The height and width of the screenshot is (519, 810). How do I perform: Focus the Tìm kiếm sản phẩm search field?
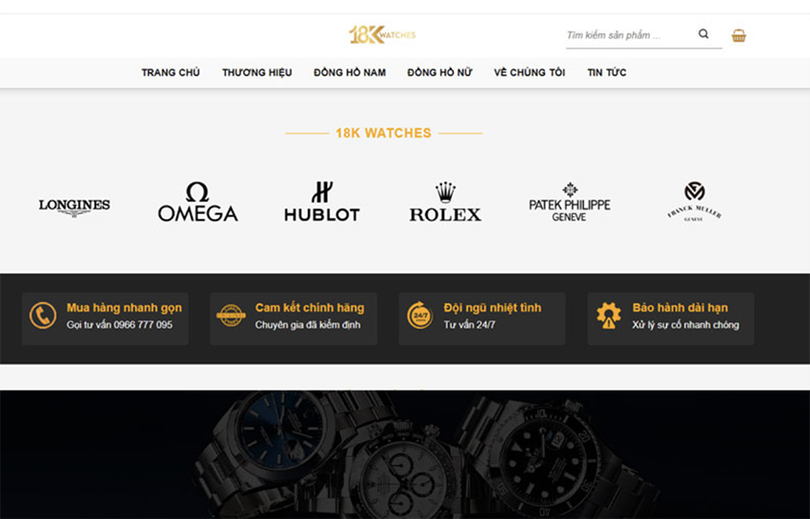pyautogui.click(x=630, y=35)
